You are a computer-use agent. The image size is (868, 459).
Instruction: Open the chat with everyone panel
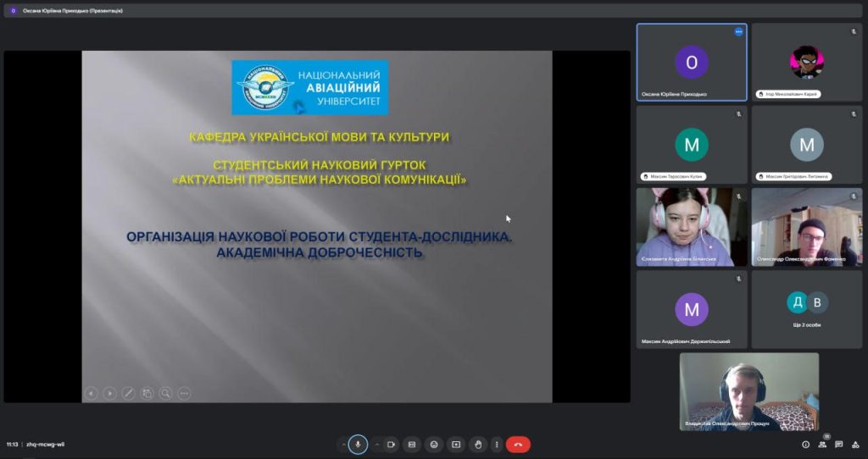click(838, 444)
